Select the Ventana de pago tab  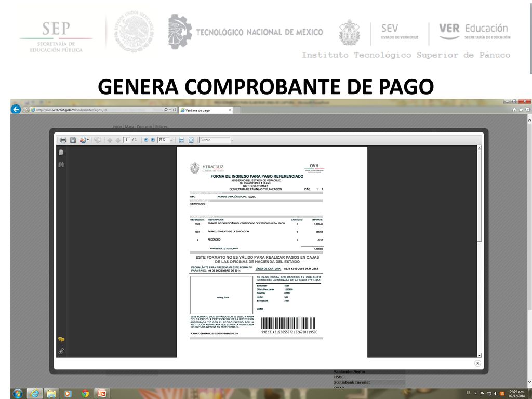[x=205, y=110]
